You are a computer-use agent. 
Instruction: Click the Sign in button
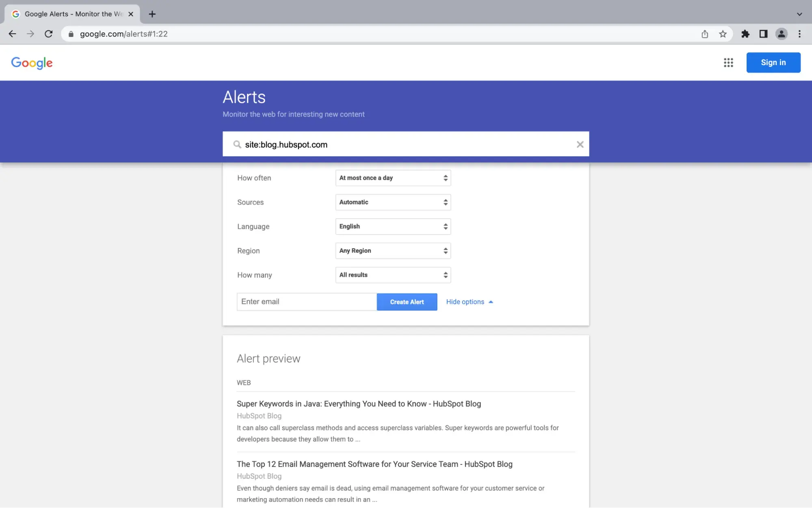tap(773, 63)
